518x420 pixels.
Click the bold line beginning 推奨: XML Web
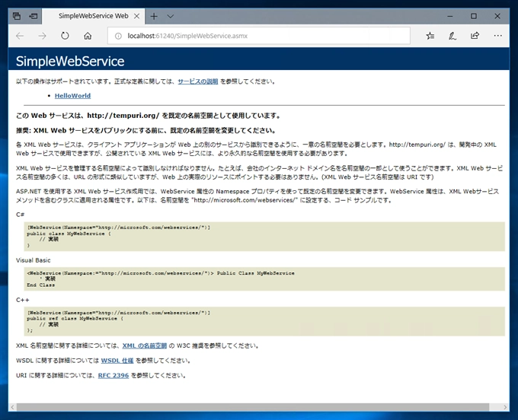pos(146,131)
